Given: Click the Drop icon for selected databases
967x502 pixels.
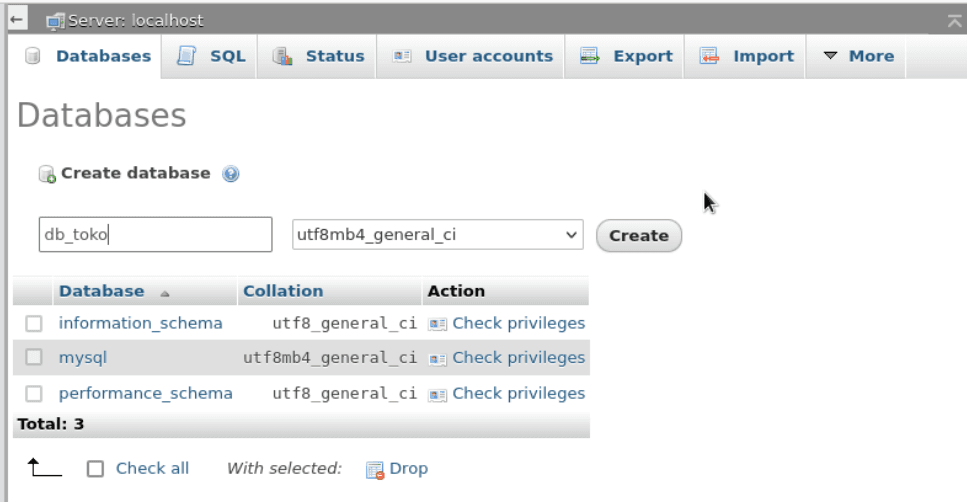Looking at the screenshot, I should 375,469.
